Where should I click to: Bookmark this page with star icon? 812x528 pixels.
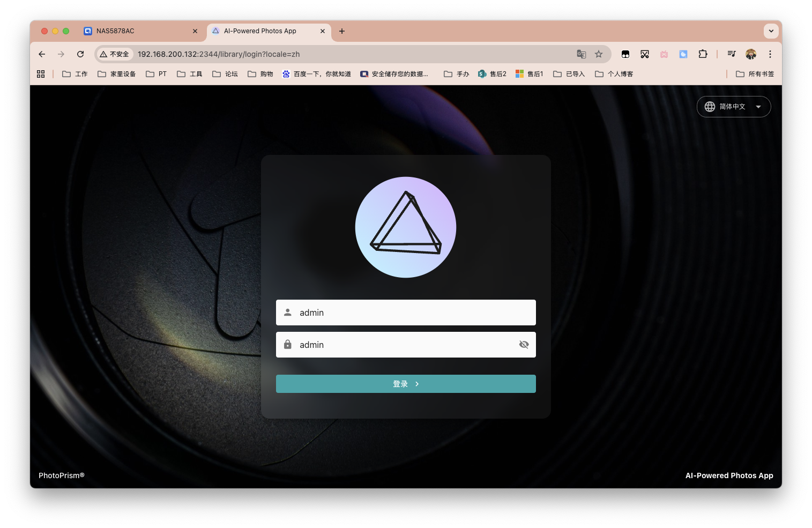click(x=599, y=54)
